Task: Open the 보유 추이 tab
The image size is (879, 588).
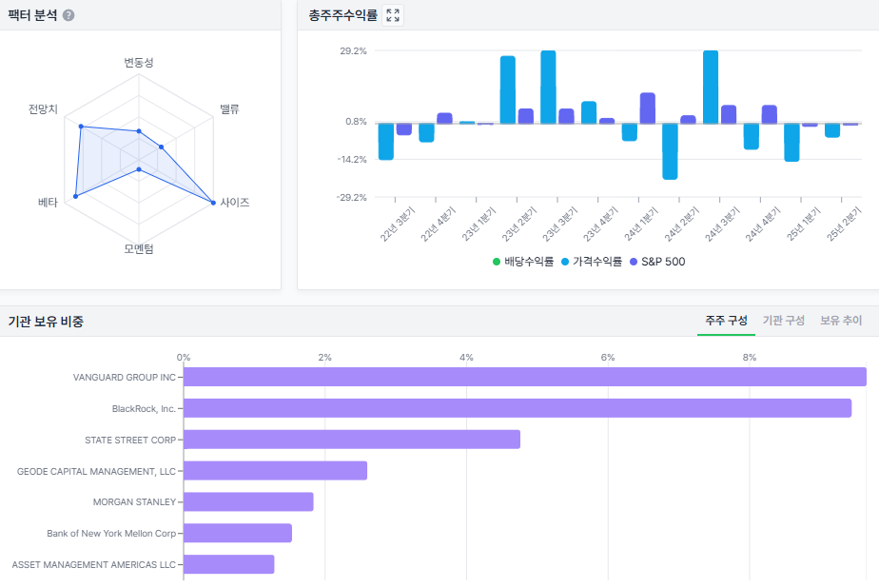Action: tap(841, 321)
